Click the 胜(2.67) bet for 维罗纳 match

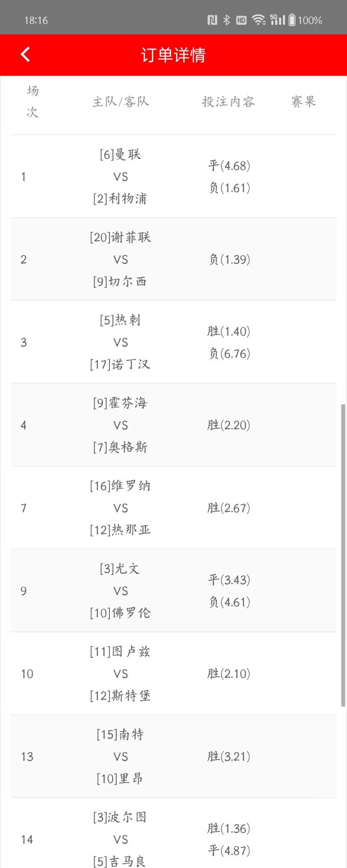[x=229, y=508]
